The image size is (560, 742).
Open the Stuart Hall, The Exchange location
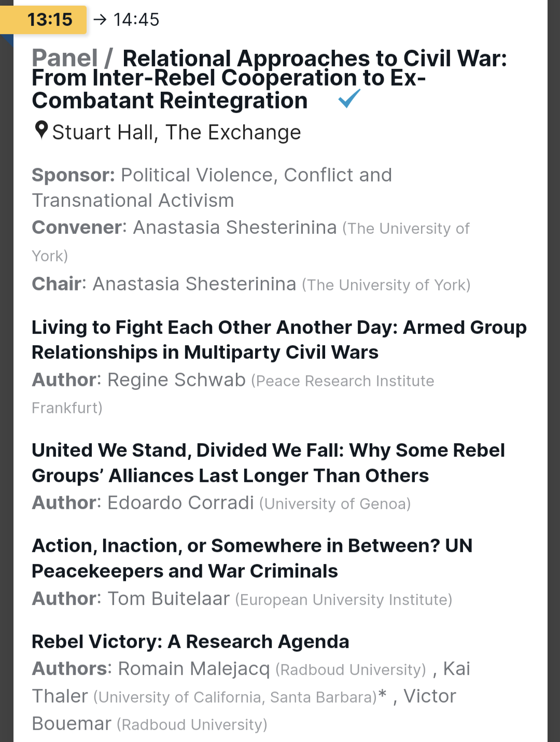coord(176,133)
